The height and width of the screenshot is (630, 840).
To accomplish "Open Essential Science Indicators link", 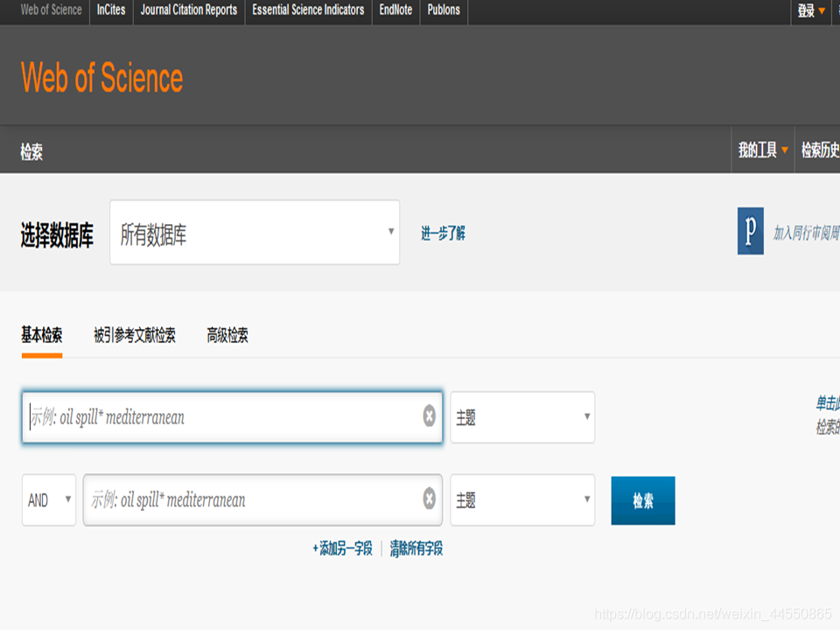I will (x=308, y=10).
